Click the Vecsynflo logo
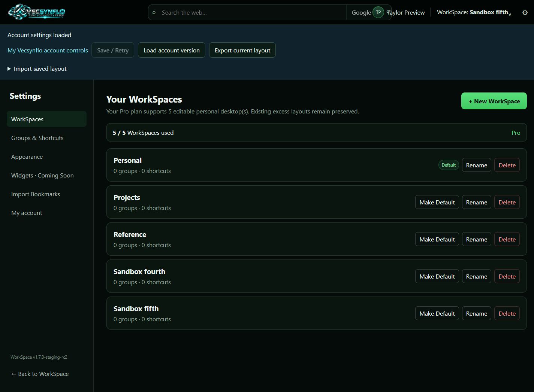Screen dimensions: 534x392 37,12
